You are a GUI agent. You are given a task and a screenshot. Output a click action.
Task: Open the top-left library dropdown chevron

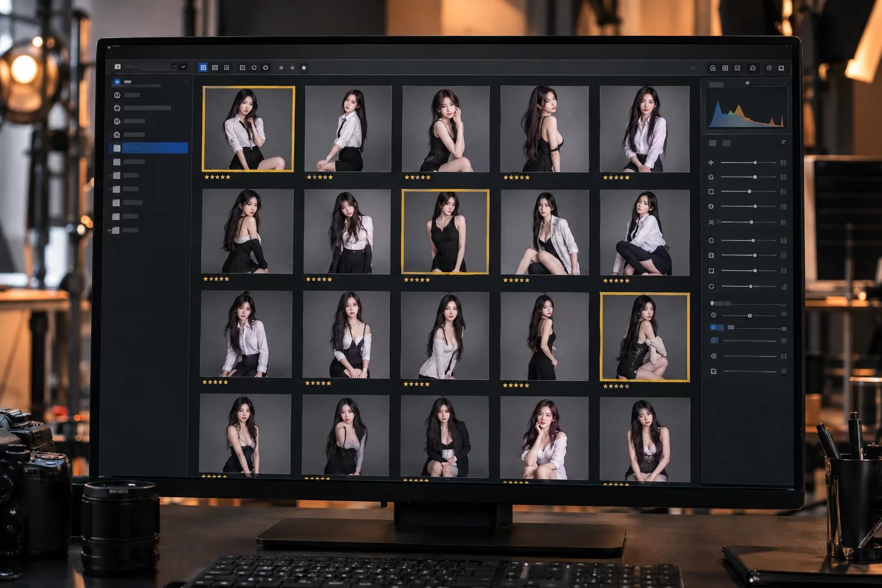183,67
